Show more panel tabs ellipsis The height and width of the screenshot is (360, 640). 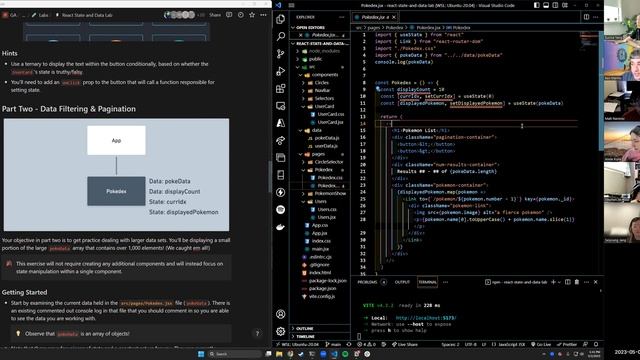pos(445,282)
